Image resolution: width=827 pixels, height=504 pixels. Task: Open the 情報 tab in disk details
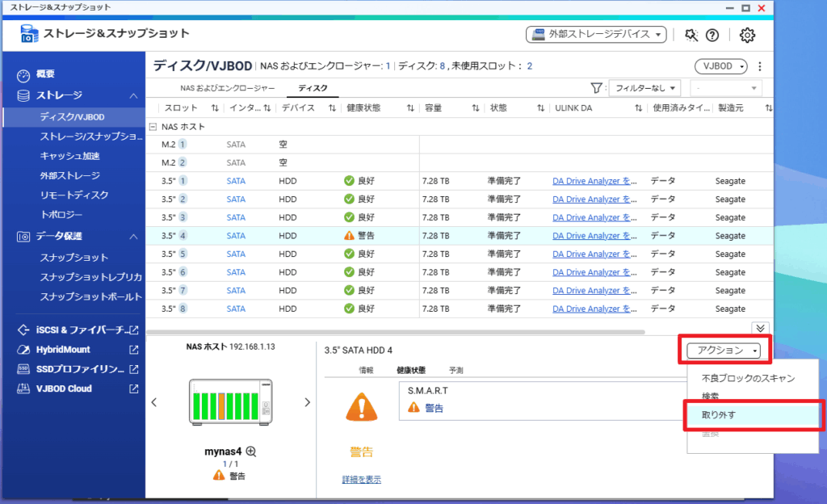(x=366, y=370)
